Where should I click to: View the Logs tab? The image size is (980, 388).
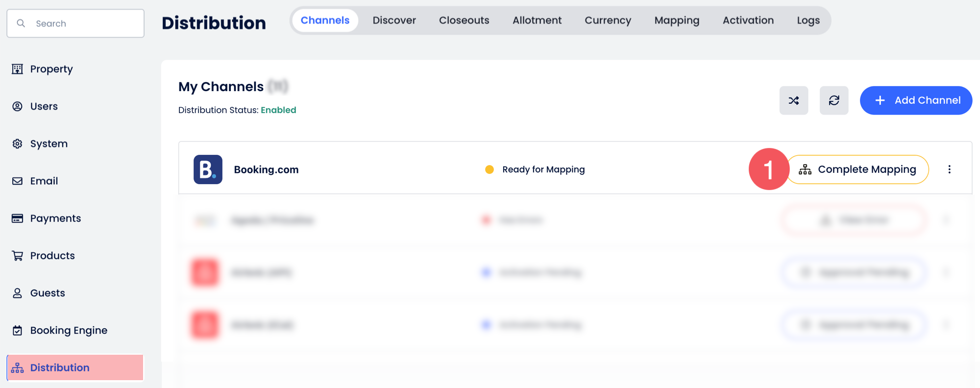coord(808,21)
